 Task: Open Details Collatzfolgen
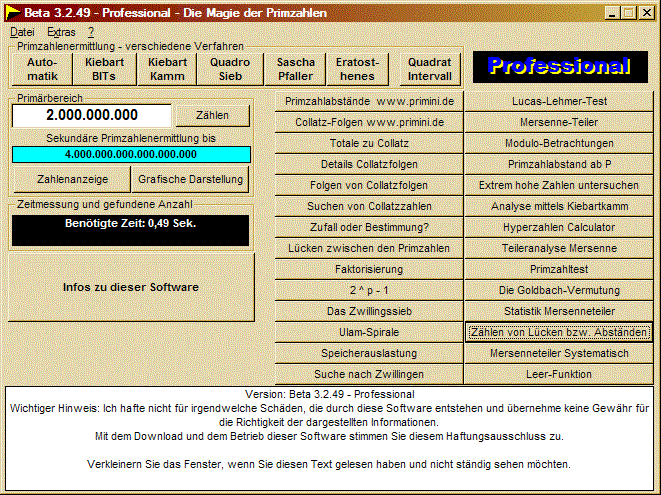[x=369, y=164]
